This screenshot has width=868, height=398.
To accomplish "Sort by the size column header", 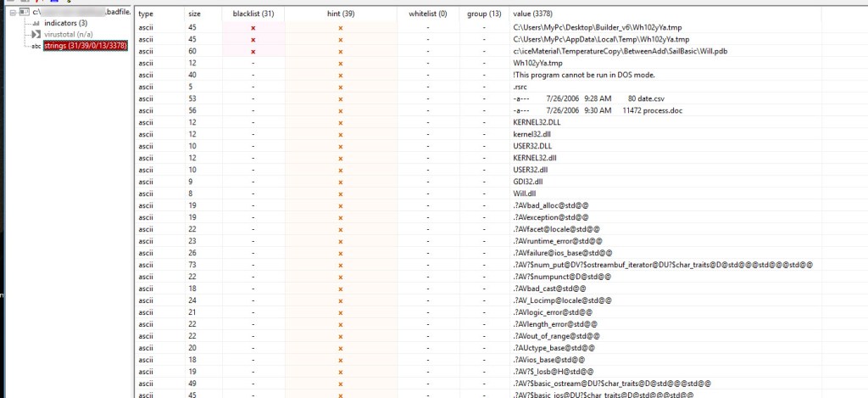I will [195, 14].
